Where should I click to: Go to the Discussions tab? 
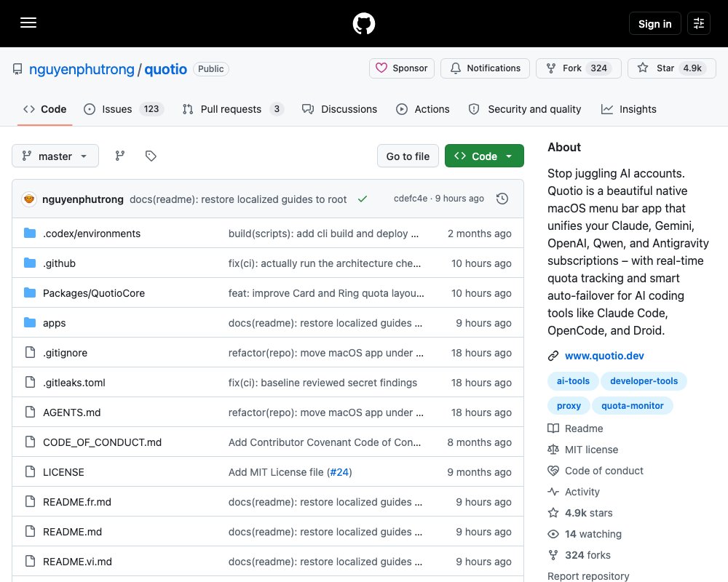tap(339, 109)
